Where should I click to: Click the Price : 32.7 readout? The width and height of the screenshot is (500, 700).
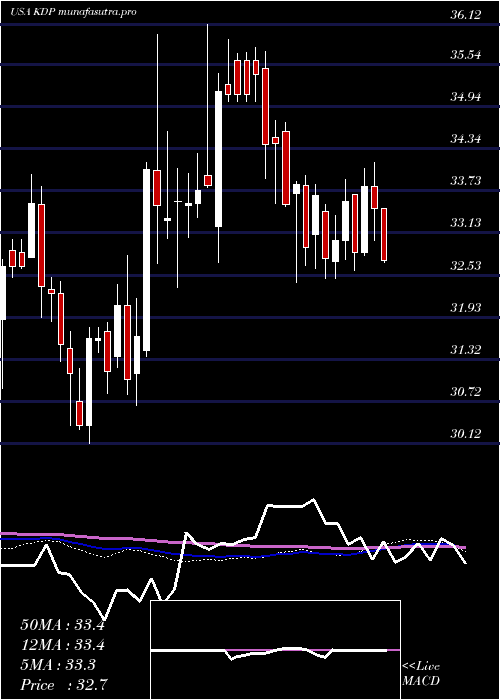coord(62,685)
